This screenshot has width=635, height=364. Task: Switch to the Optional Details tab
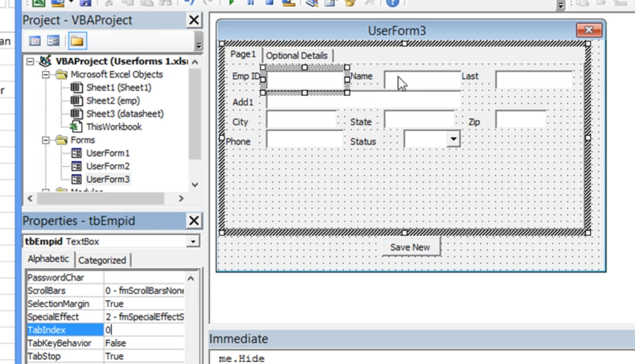[x=297, y=56]
